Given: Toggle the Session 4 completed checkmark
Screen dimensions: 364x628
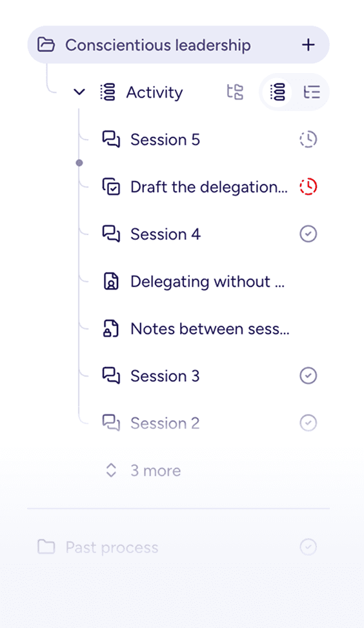Looking at the screenshot, I should [x=308, y=234].
